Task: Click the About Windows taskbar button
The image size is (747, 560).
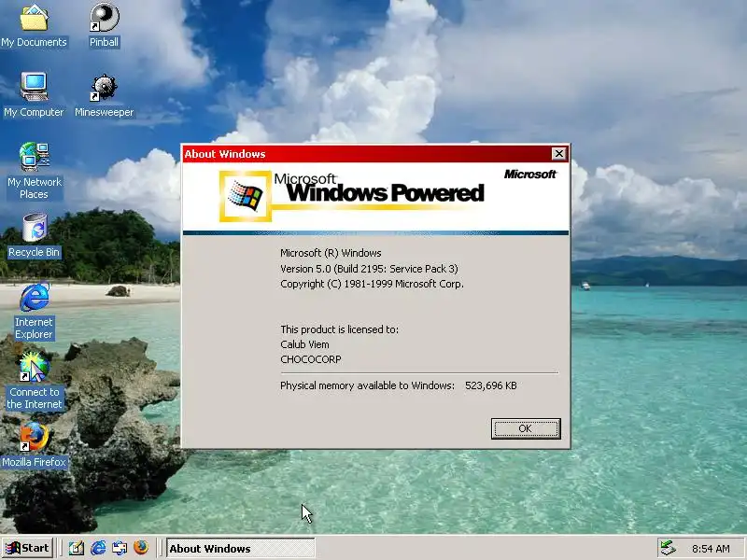Action: [x=240, y=549]
